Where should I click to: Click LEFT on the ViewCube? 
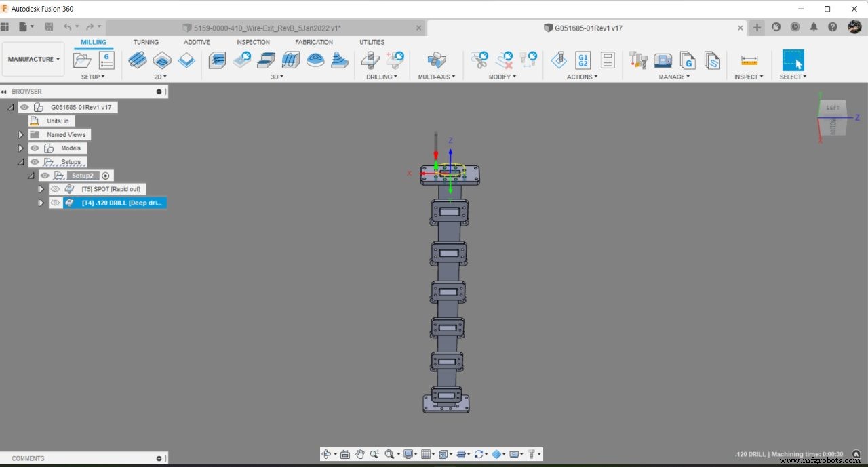833,107
